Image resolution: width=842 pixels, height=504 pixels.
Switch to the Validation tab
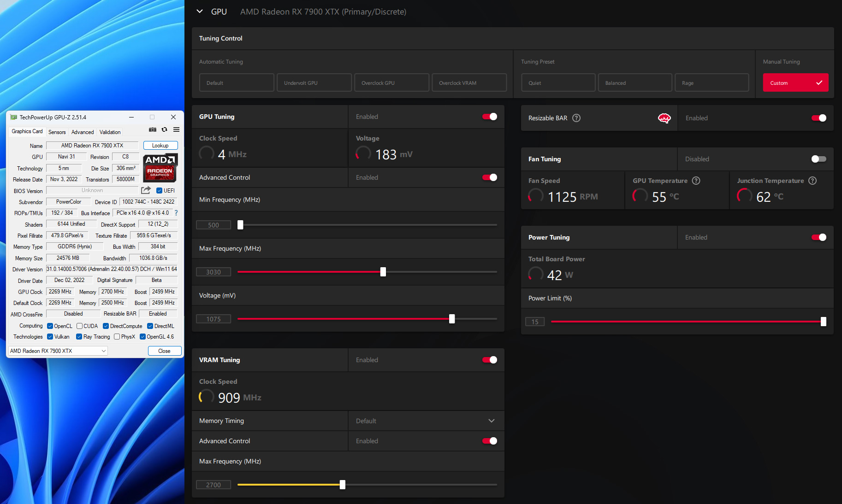click(110, 132)
